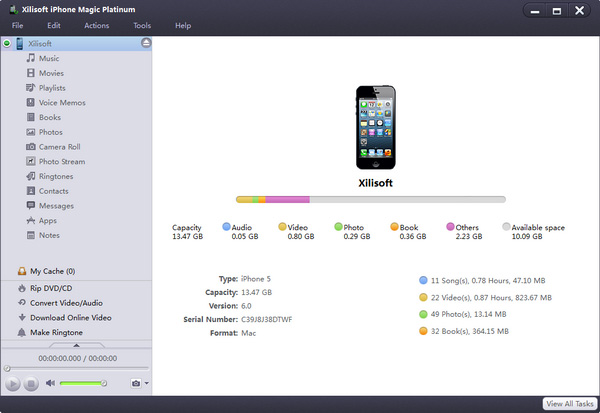
Task: Open the Make Ringtone tool
Action: point(56,332)
